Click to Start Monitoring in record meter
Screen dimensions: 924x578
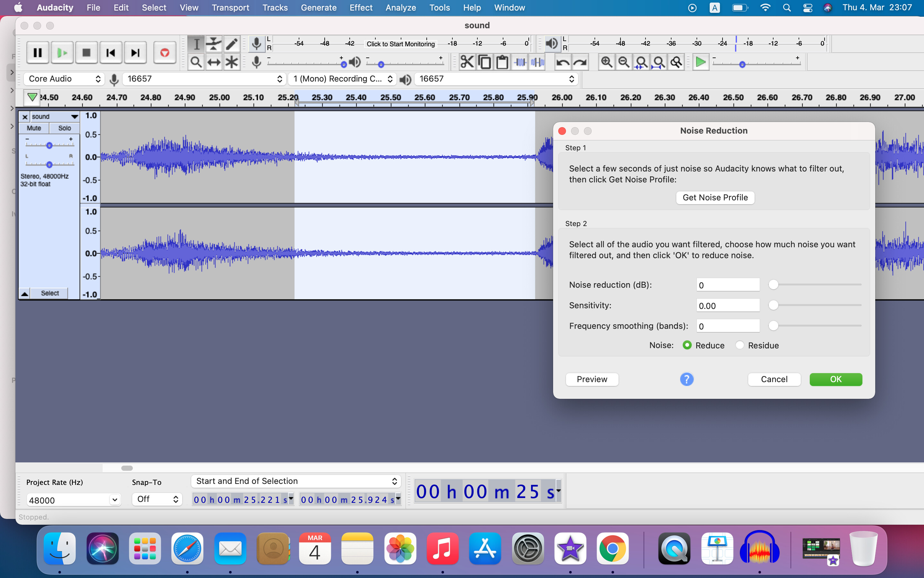[400, 44]
